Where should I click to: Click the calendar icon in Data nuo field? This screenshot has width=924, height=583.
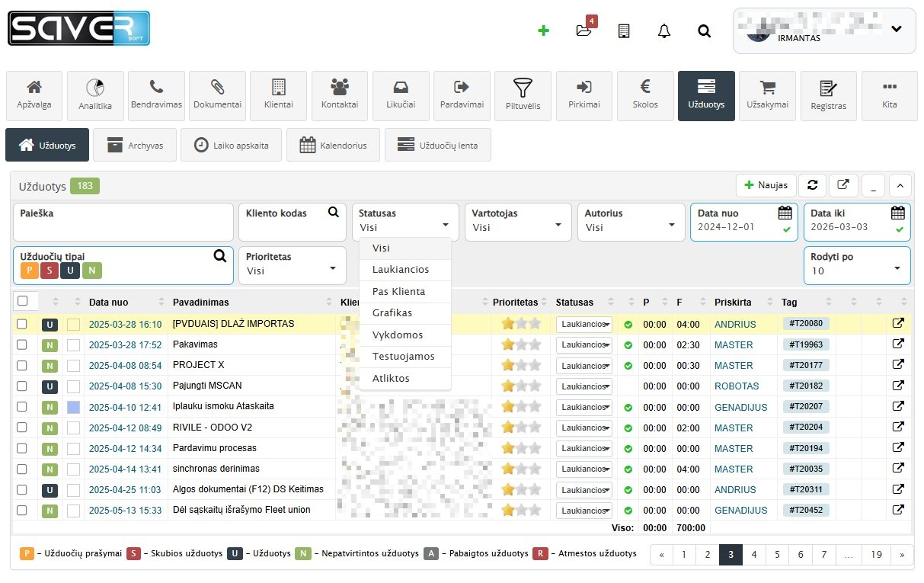(785, 213)
